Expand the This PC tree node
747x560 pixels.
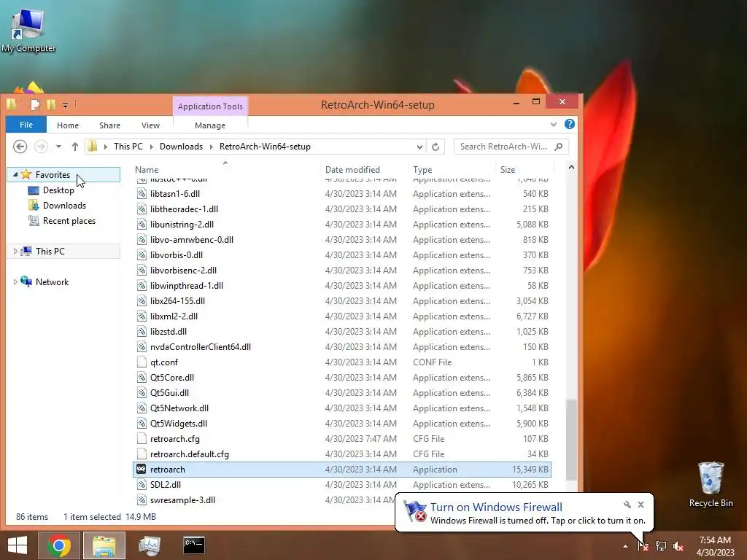(x=15, y=251)
